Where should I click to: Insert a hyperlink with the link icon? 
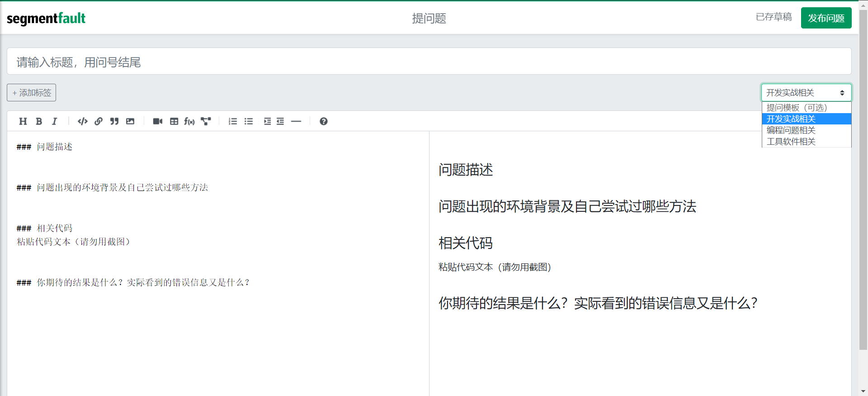click(x=99, y=121)
